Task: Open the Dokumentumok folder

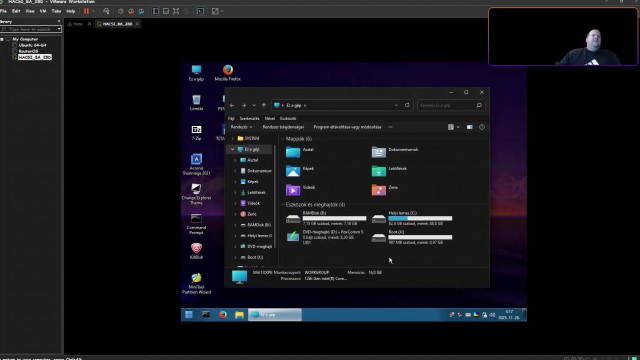Action: coord(395,151)
